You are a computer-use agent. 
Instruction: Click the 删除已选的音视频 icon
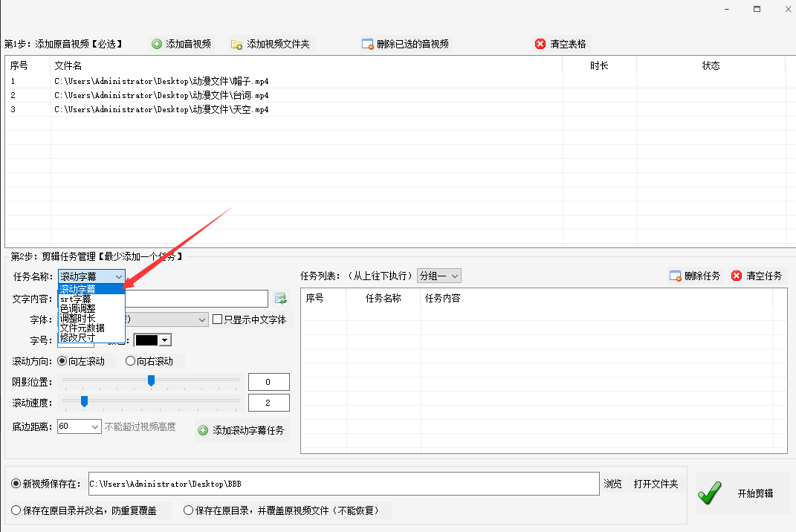368,44
